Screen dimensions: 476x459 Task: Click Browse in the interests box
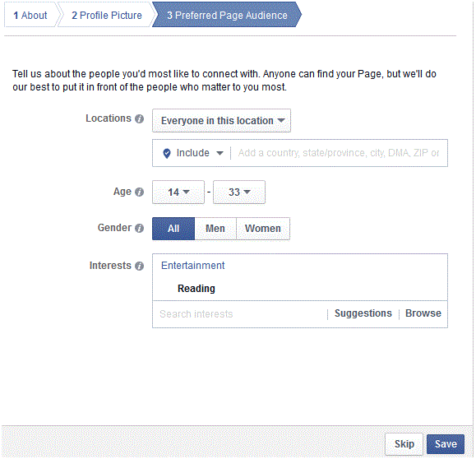423,313
